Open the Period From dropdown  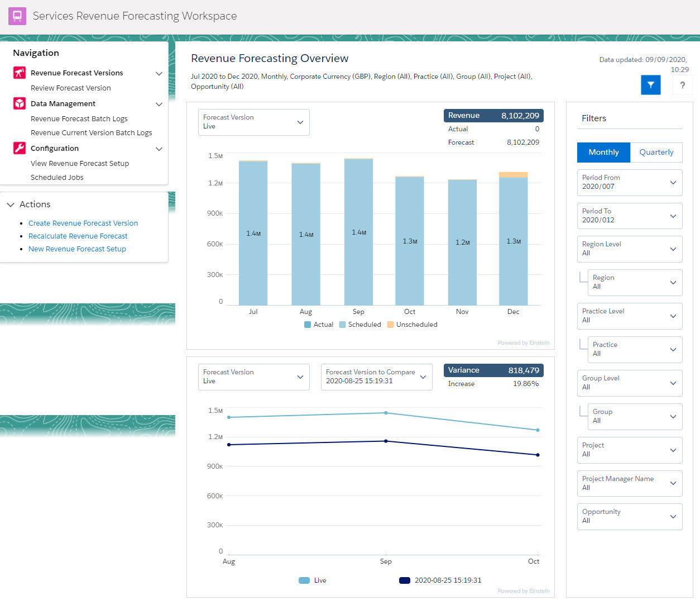(629, 182)
